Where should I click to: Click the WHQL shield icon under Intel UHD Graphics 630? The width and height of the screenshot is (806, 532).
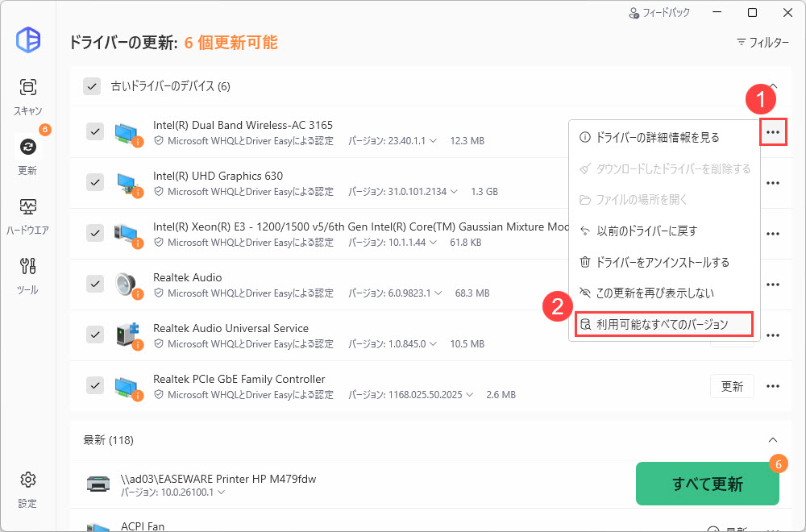tap(159, 191)
